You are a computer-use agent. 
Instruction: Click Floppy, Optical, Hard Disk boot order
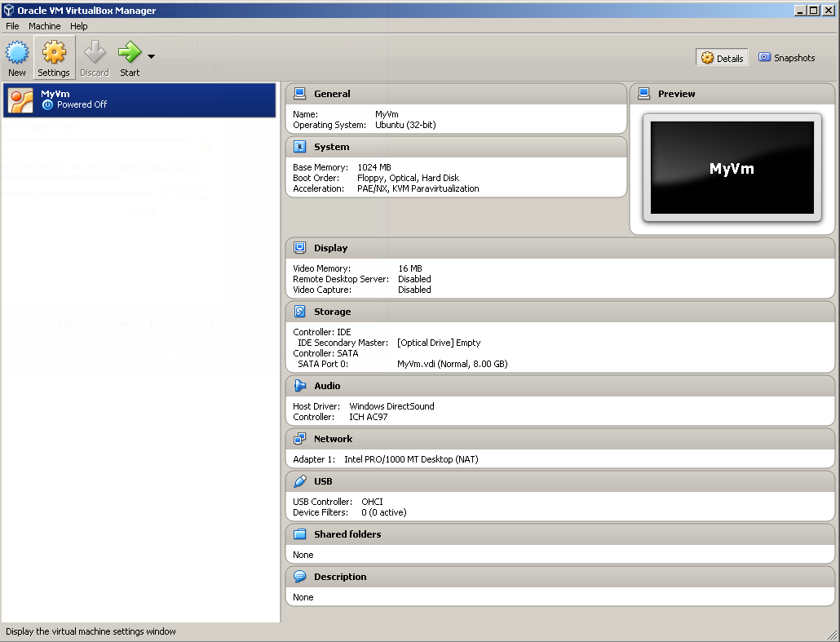pyautogui.click(x=409, y=178)
